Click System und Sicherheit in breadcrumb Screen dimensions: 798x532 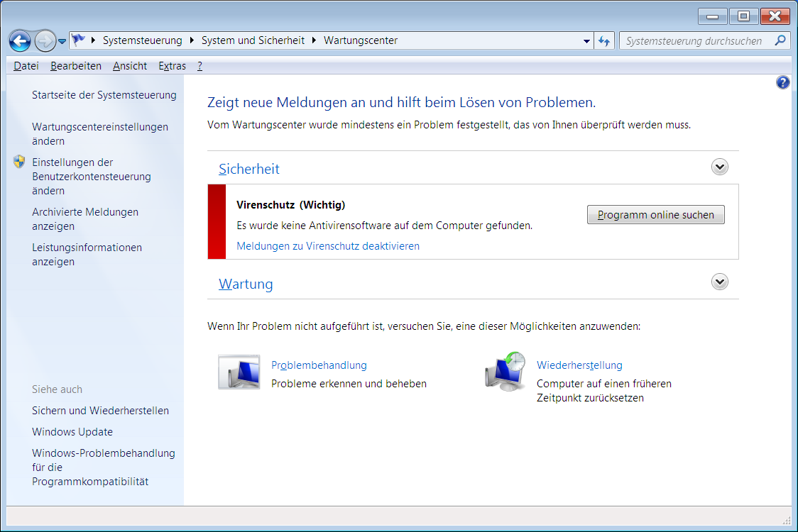pos(253,40)
